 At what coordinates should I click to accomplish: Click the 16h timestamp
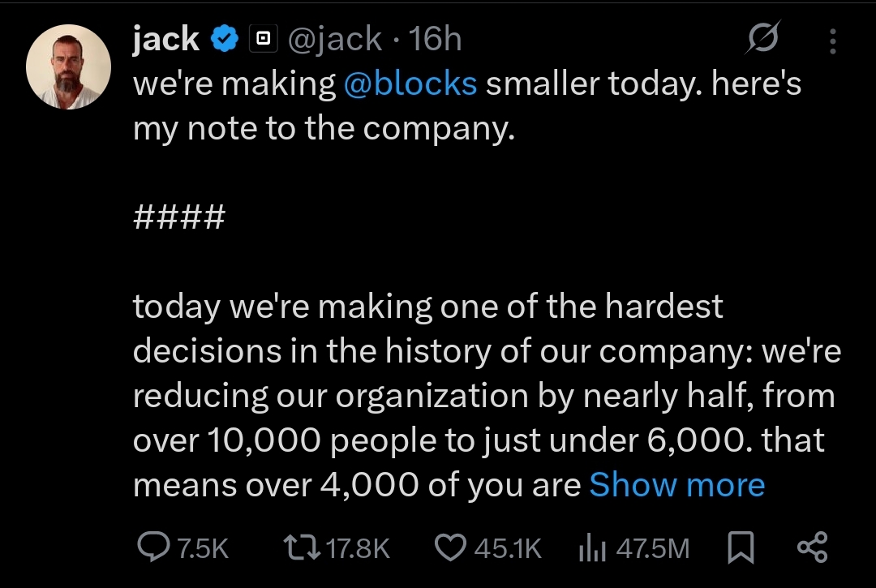click(x=436, y=38)
